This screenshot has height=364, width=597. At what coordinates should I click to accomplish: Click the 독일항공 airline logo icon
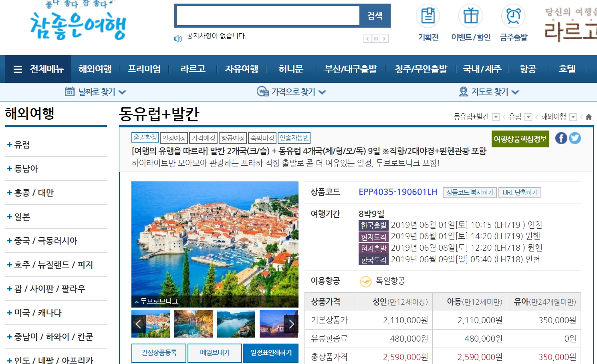click(x=365, y=282)
